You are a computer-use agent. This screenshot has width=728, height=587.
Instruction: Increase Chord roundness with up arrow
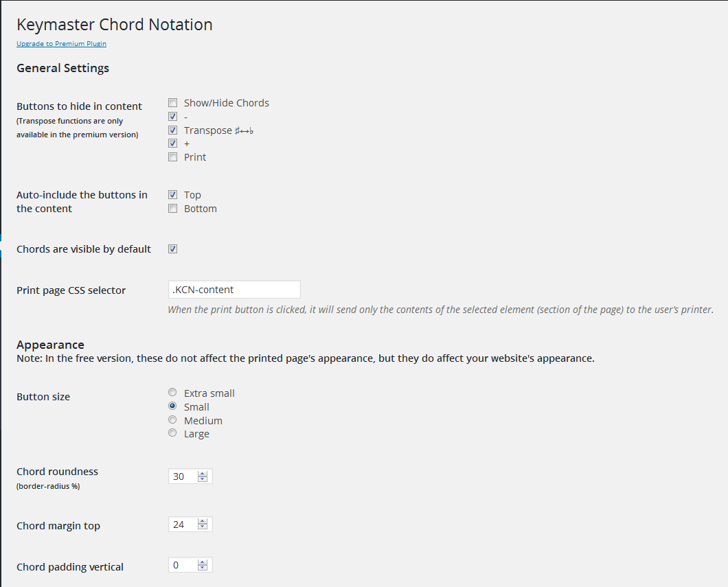203,474
